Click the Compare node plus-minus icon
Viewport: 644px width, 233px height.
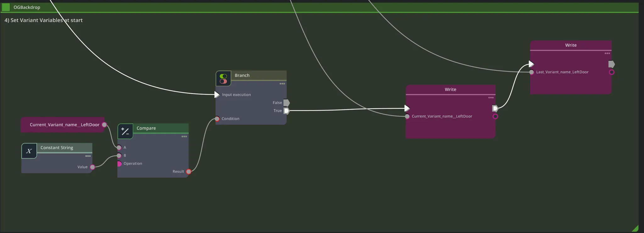coord(125,132)
